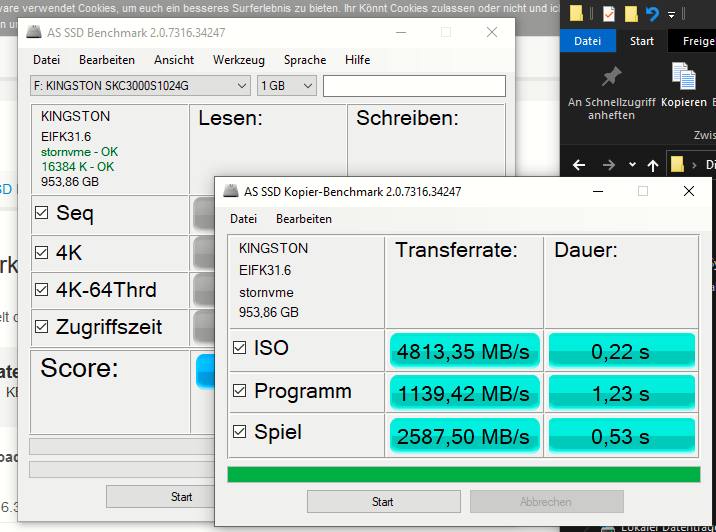Open the 1 GB test size dropdown

point(287,86)
